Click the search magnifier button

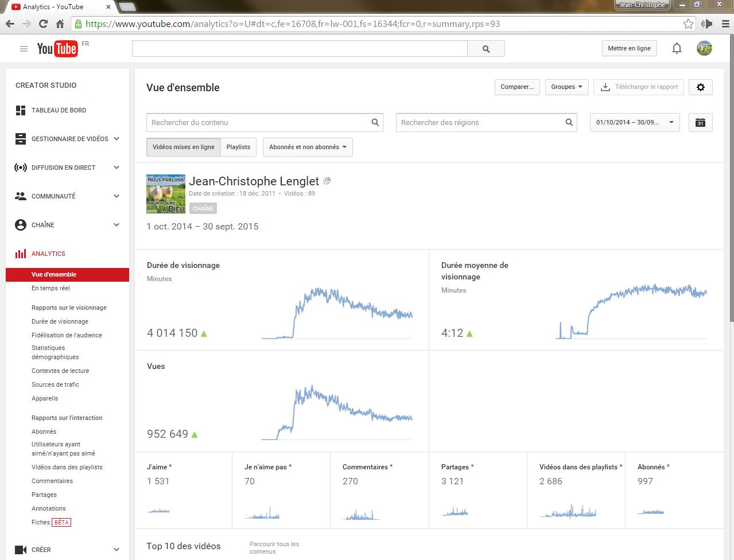tap(486, 49)
